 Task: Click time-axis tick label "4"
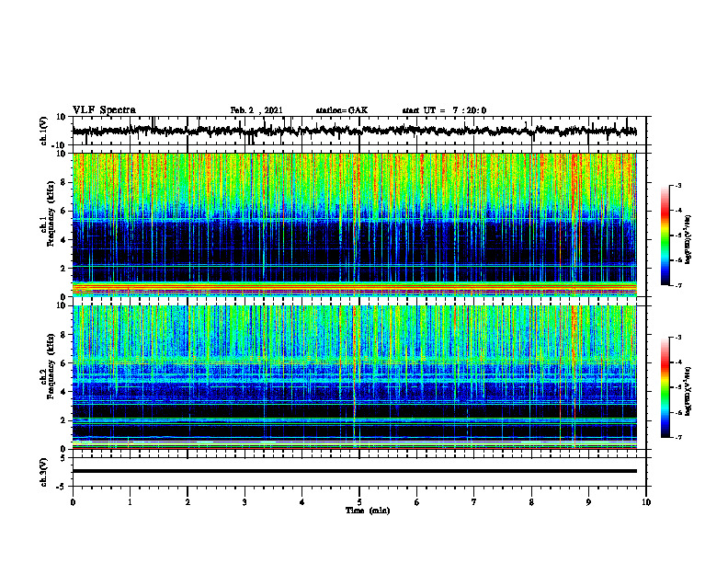(302, 502)
